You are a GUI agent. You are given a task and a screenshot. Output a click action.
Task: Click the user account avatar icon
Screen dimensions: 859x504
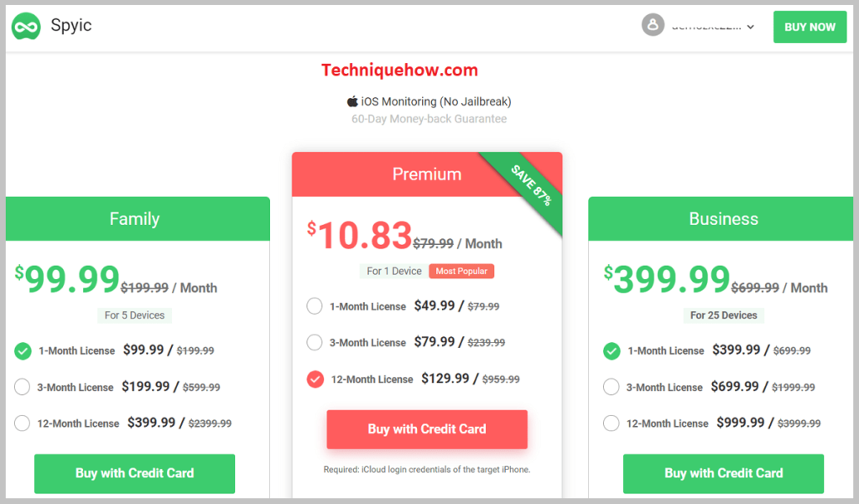(653, 24)
